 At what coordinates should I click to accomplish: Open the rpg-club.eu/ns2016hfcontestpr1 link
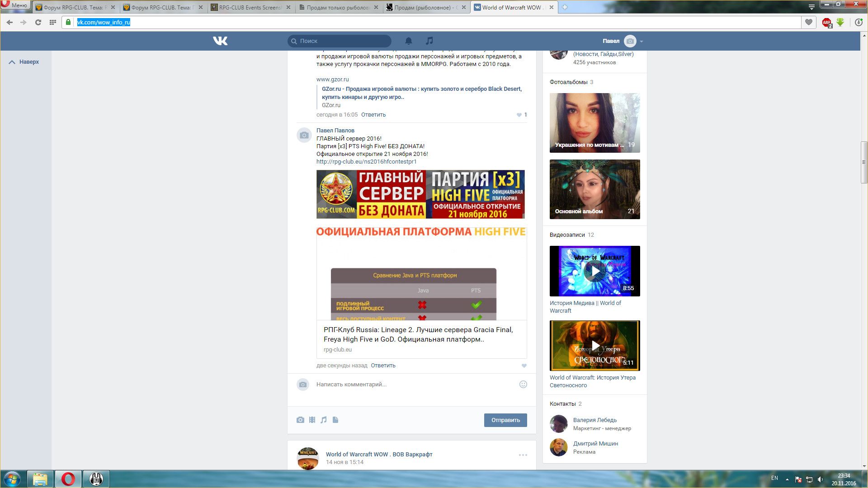click(x=366, y=162)
